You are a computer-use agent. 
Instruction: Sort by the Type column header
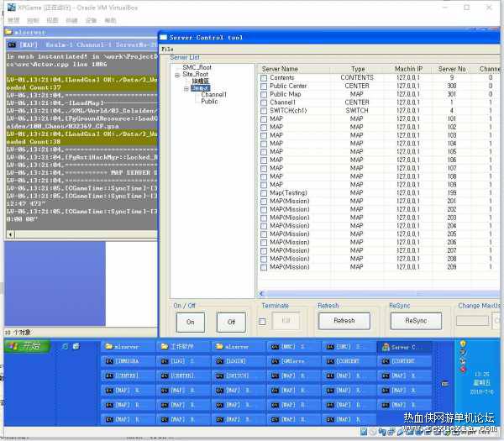click(x=358, y=69)
